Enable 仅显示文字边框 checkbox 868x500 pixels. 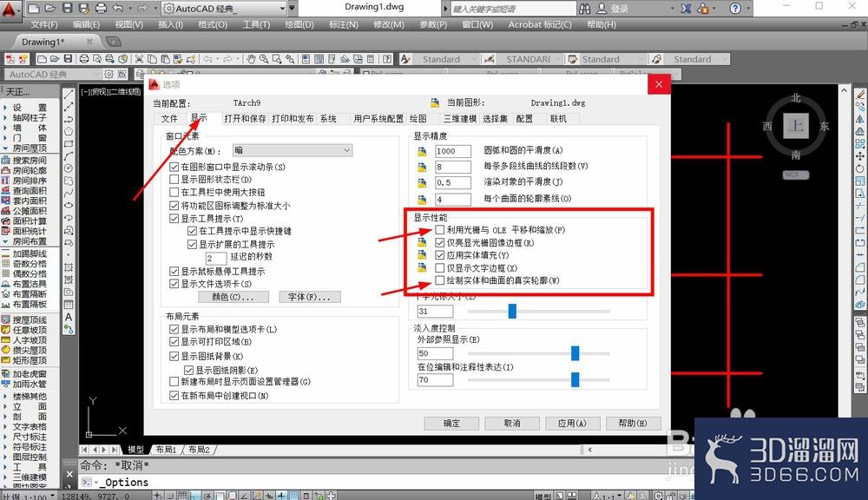pos(439,268)
